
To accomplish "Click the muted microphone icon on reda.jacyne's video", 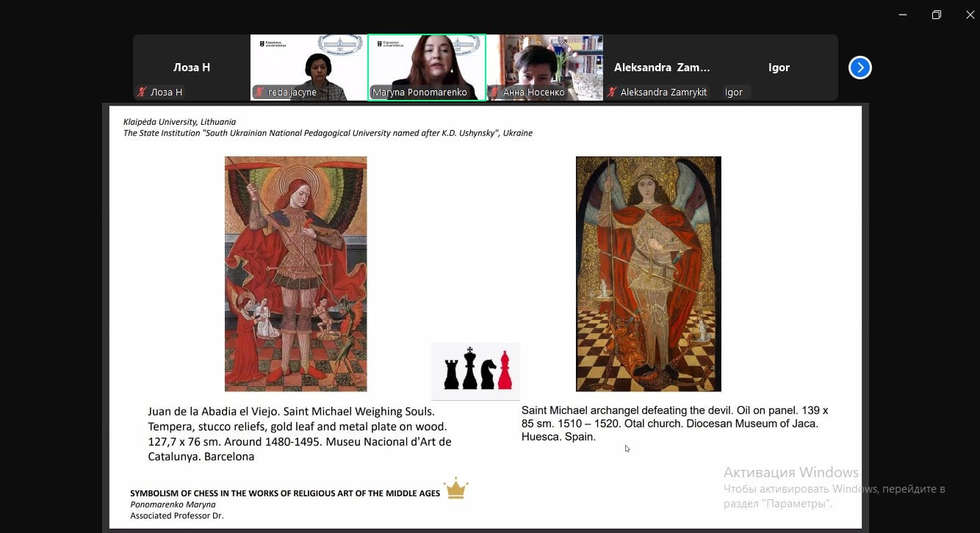I will point(259,93).
